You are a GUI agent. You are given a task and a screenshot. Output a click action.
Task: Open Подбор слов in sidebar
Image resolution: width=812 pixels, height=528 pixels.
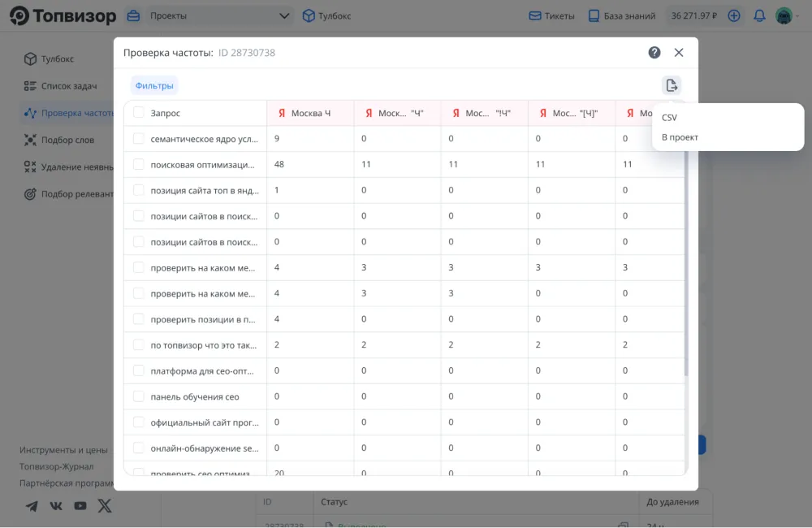coord(68,140)
